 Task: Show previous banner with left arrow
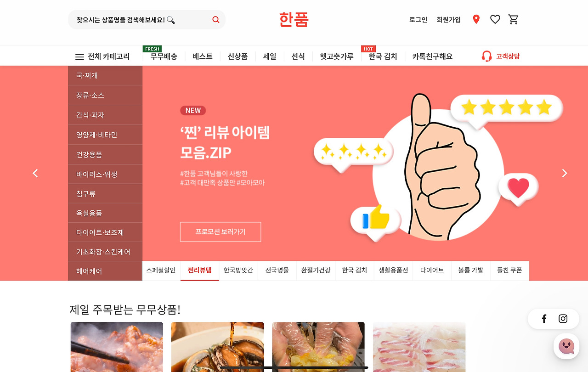coord(35,173)
